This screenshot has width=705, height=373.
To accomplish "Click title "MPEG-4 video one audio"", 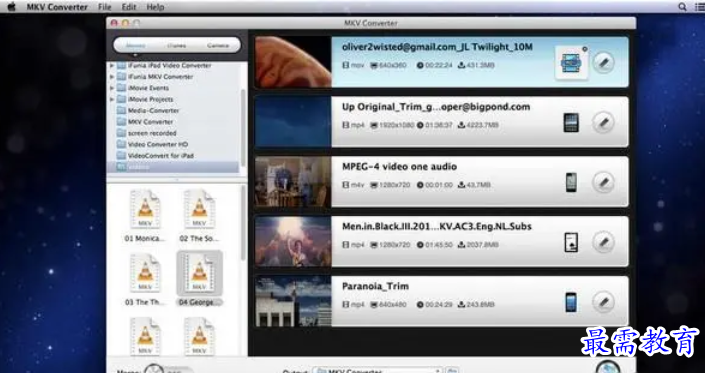I will coord(399,166).
